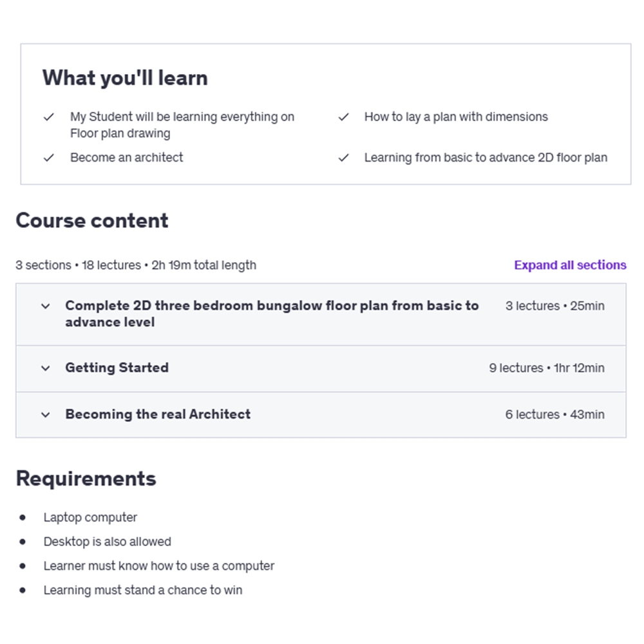The width and height of the screenshot is (644, 644).
Task: Click checkmark beside How to lay a plan
Action: coord(343,117)
